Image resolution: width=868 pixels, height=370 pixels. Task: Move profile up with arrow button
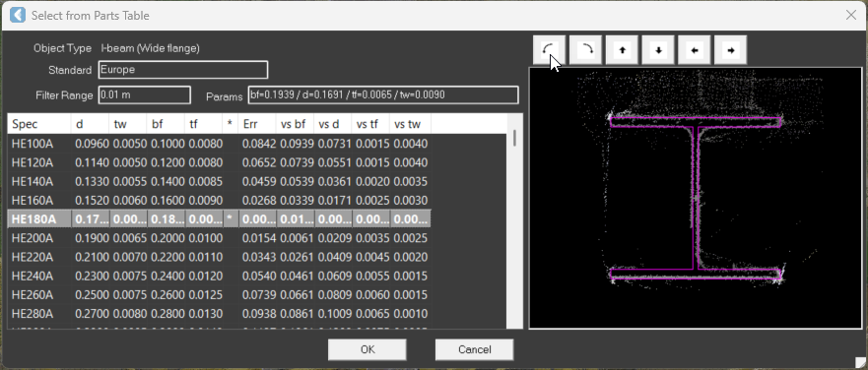coord(622,50)
